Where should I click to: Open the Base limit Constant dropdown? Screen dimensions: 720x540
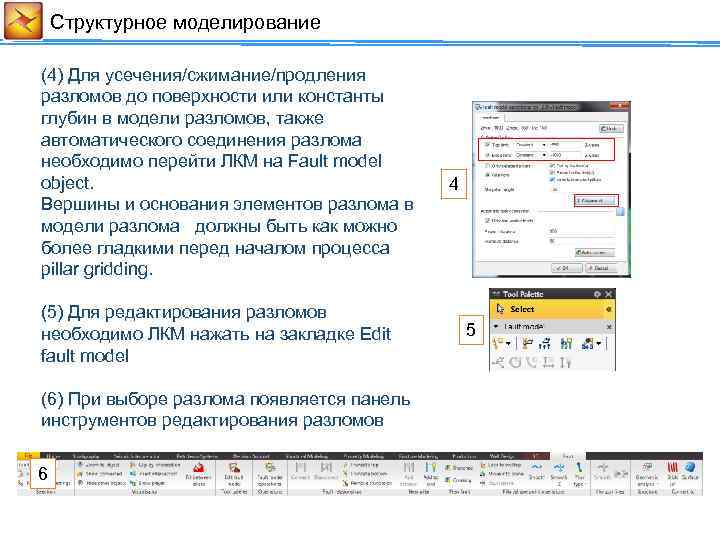click(x=531, y=155)
